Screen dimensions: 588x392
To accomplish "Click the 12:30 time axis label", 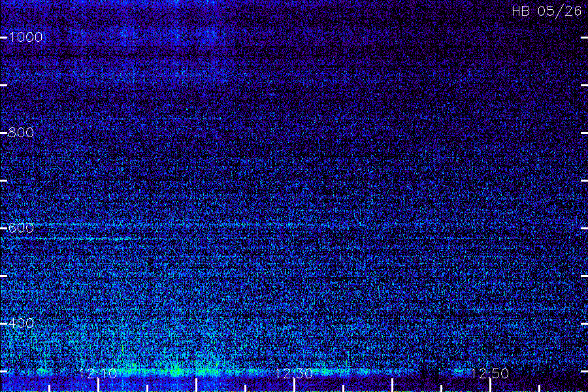I will pyautogui.click(x=293, y=373).
